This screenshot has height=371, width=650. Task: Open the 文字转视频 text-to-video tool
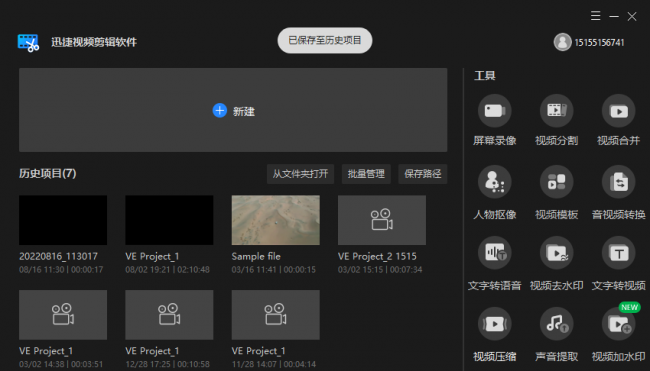(618, 252)
